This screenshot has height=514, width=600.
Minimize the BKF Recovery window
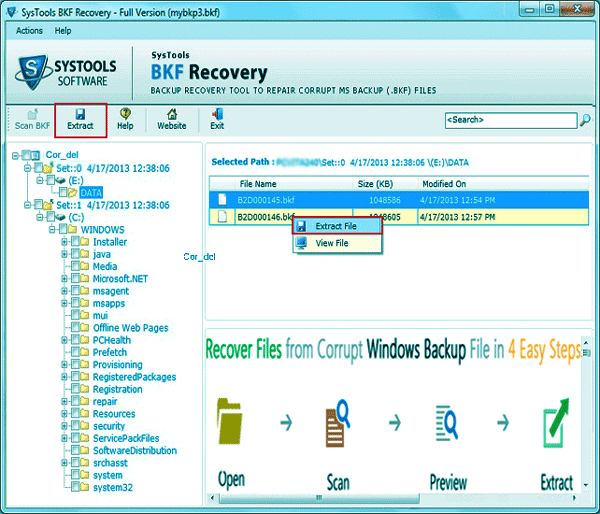530,10
